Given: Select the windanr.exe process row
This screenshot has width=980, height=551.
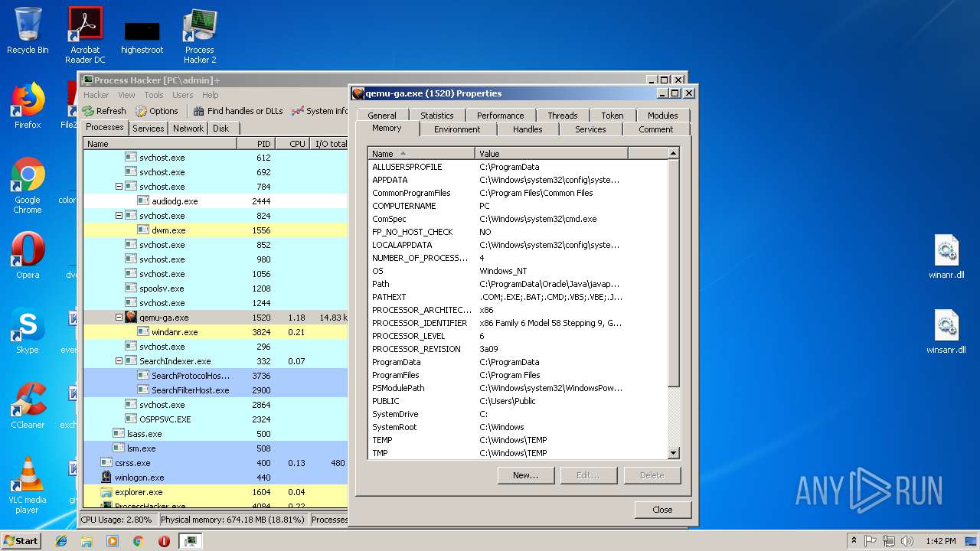Looking at the screenshot, I should click(215, 332).
